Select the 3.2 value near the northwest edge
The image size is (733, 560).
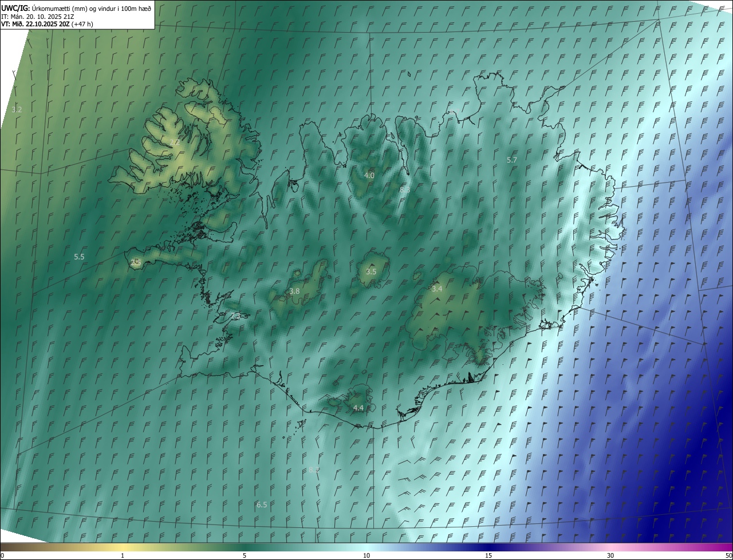tap(17, 109)
